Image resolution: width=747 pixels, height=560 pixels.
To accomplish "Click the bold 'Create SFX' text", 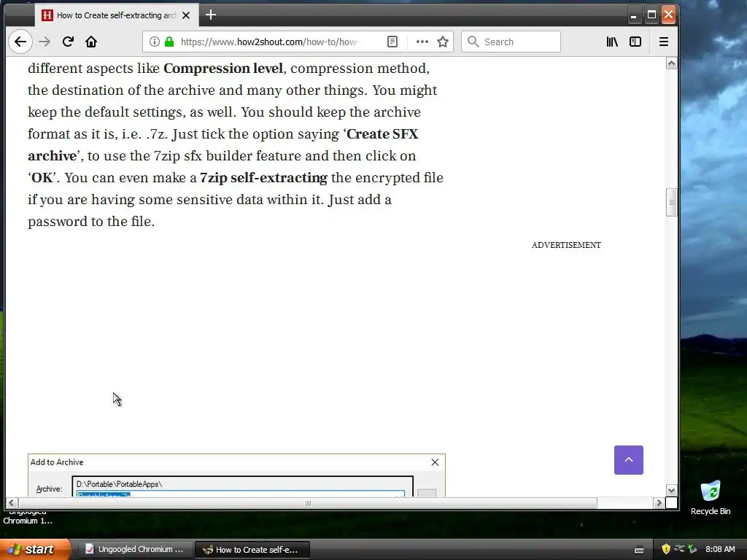I will 382,134.
